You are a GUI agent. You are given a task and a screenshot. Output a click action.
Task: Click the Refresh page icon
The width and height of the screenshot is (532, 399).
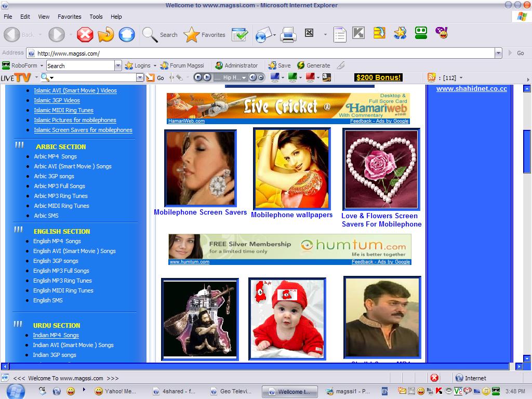[x=105, y=35]
